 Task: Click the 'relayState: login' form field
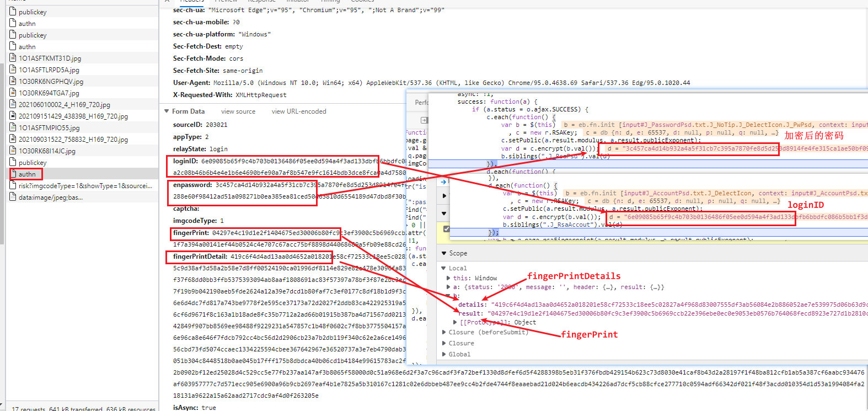[x=200, y=149]
